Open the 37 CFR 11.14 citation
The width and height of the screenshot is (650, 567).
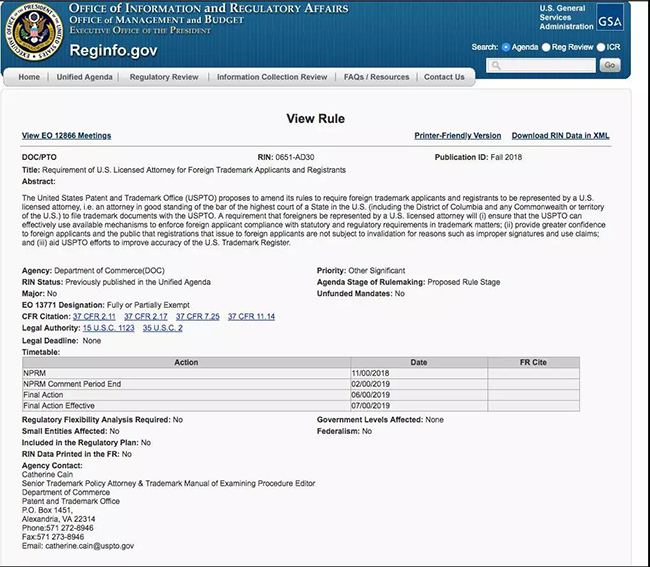[251, 317]
